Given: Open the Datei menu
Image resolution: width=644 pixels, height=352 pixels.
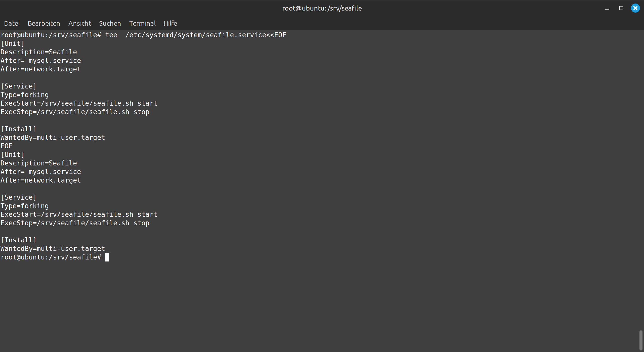Looking at the screenshot, I should pos(12,23).
